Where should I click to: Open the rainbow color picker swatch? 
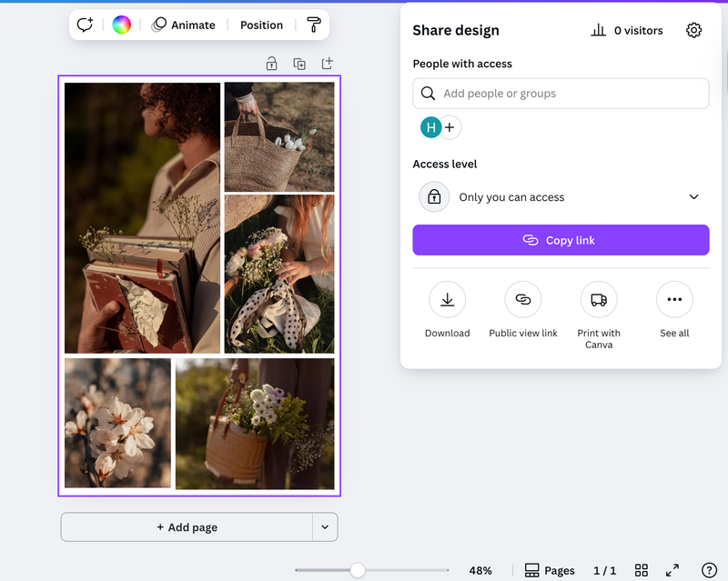(x=121, y=25)
